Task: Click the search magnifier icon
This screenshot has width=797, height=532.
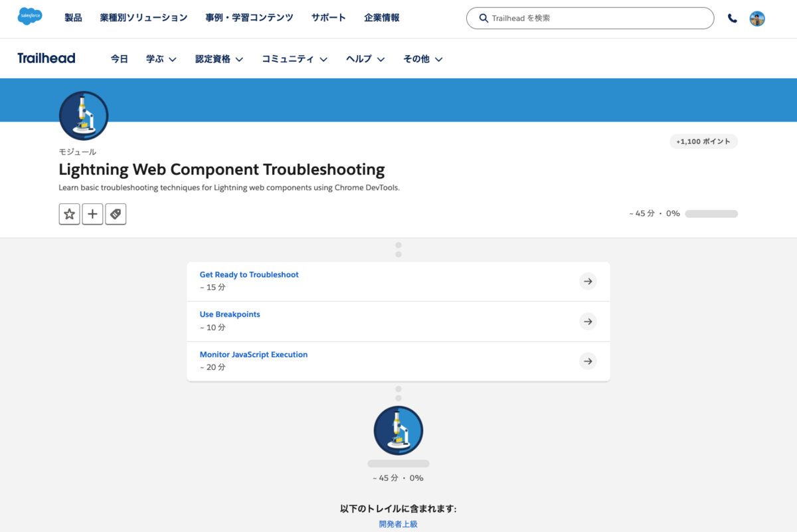Action: [484, 18]
